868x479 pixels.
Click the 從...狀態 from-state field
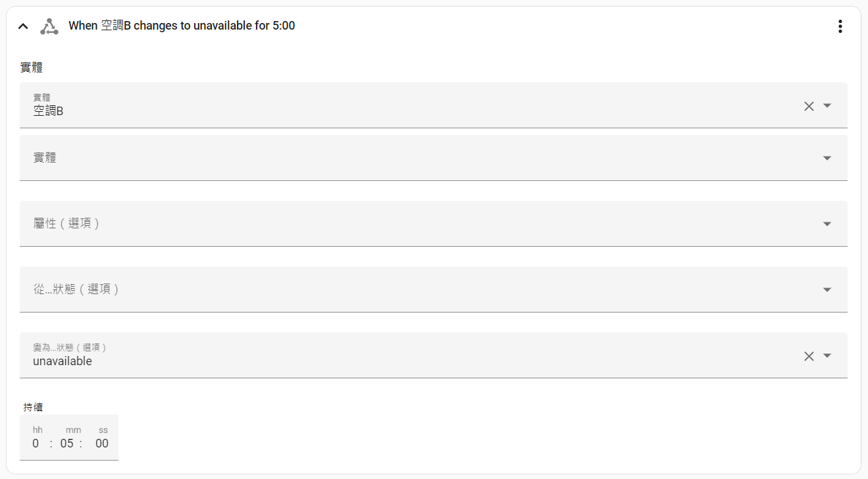(395, 290)
